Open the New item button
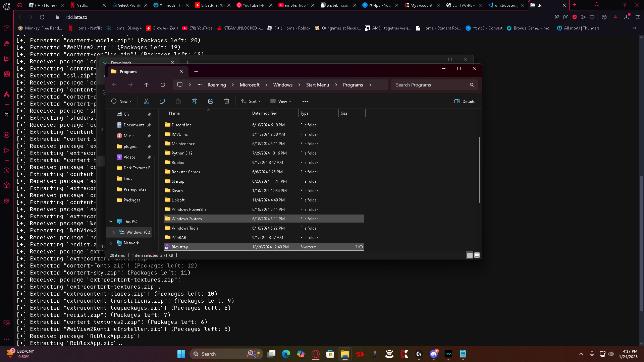The height and width of the screenshot is (362, 644). (x=121, y=101)
